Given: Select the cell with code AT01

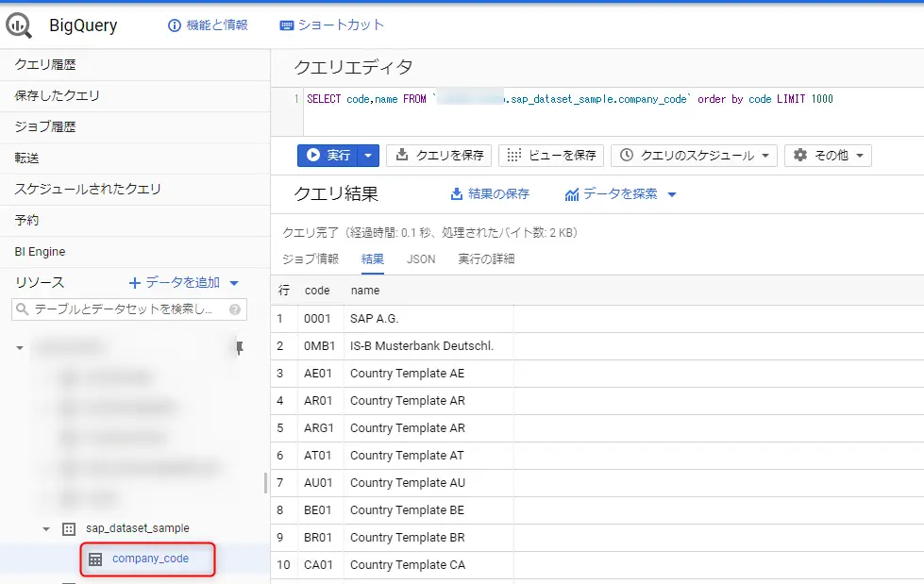Looking at the screenshot, I should pyautogui.click(x=321, y=456).
